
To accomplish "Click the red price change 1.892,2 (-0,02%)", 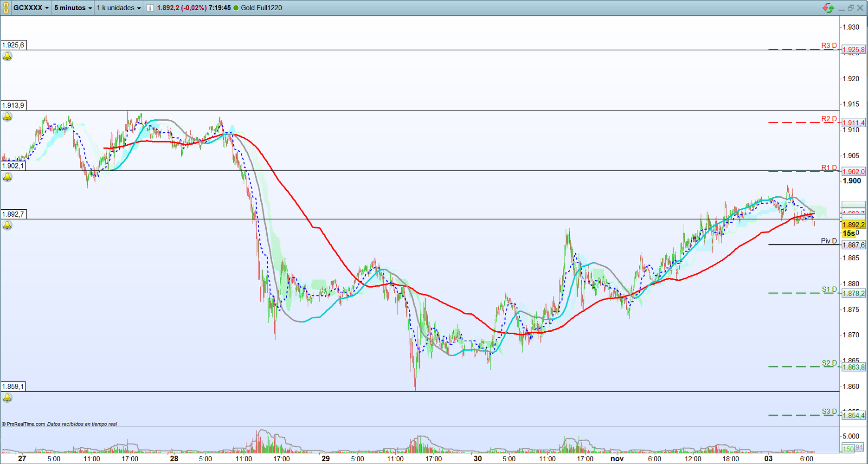I will point(182,8).
